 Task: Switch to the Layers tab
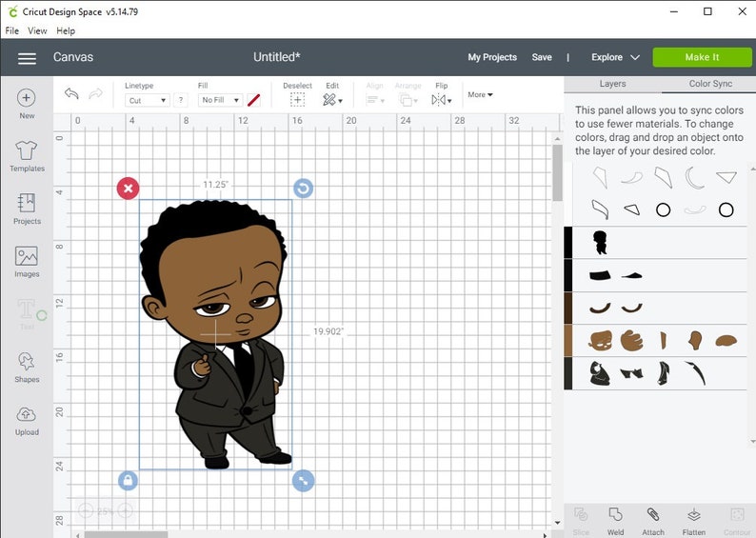point(612,84)
